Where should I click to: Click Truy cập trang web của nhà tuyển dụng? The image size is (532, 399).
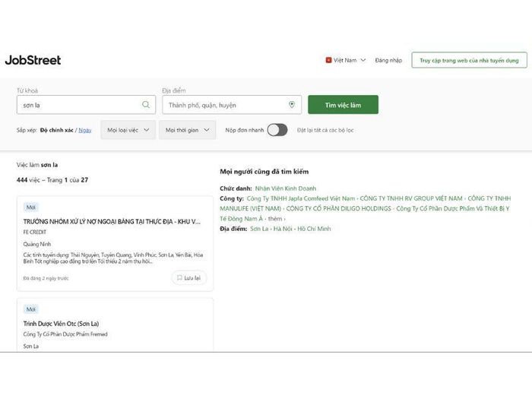469,60
